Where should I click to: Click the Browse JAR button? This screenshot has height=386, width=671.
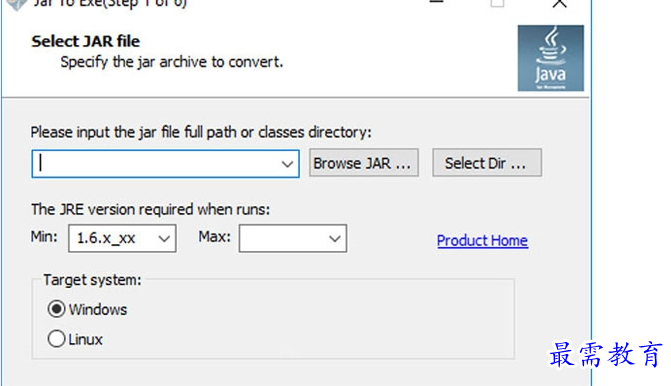click(x=364, y=163)
